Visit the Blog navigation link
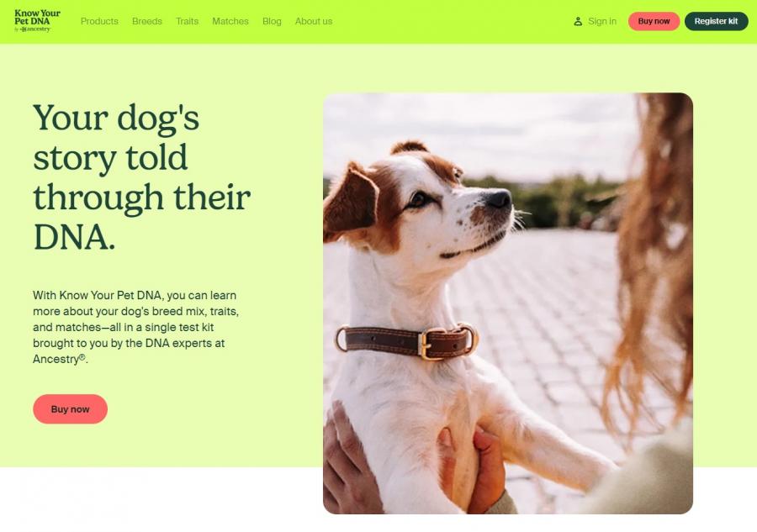The height and width of the screenshot is (532, 757). click(x=272, y=21)
